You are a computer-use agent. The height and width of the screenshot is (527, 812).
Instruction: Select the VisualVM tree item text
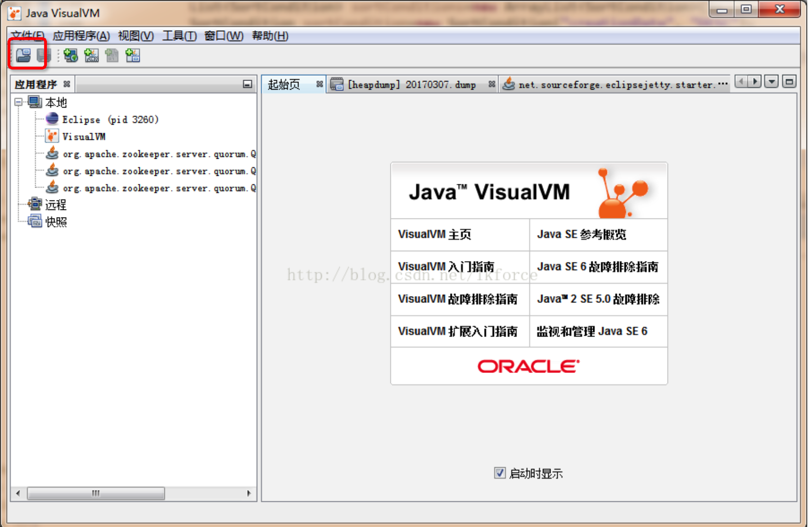click(x=83, y=136)
